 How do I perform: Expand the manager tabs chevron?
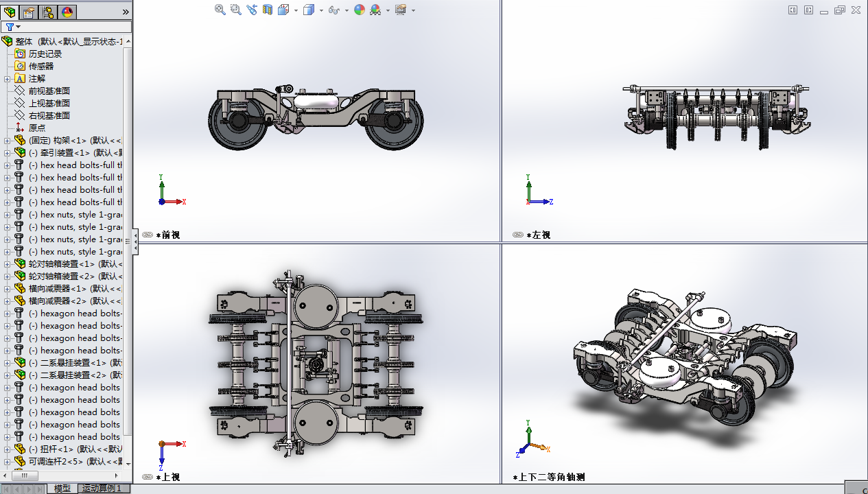tap(126, 12)
